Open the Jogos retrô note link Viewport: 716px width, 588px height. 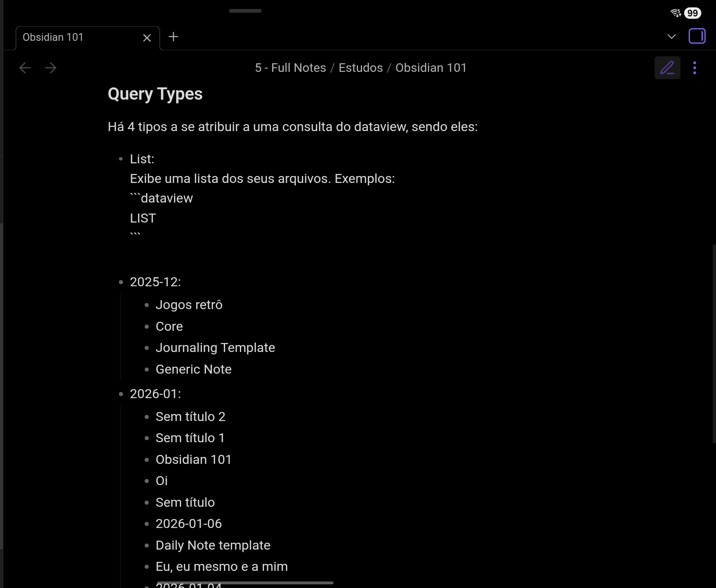[189, 305]
